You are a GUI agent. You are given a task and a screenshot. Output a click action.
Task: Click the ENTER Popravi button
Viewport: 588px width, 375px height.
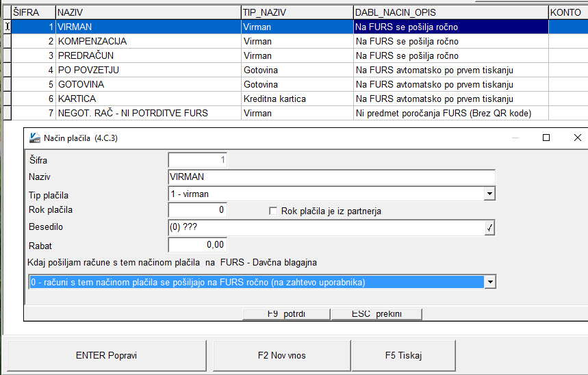pyautogui.click(x=107, y=356)
